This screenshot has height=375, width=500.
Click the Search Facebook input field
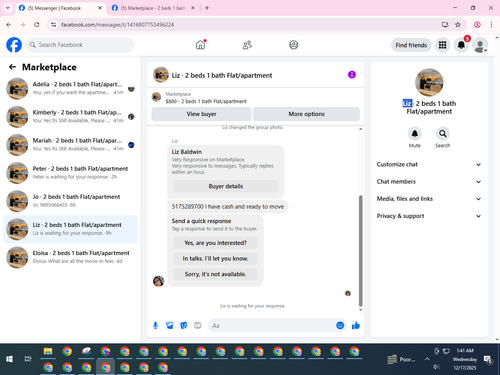(x=80, y=45)
